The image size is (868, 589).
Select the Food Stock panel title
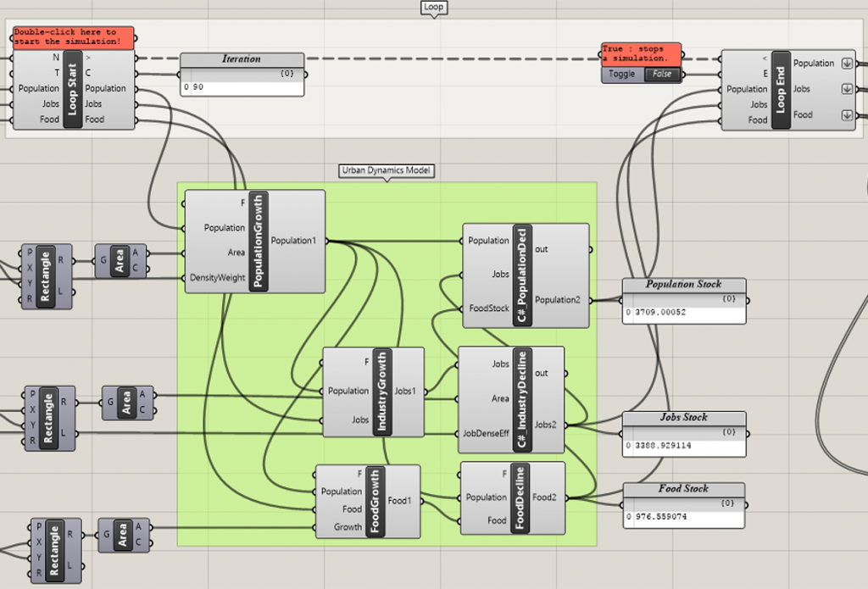(x=684, y=489)
